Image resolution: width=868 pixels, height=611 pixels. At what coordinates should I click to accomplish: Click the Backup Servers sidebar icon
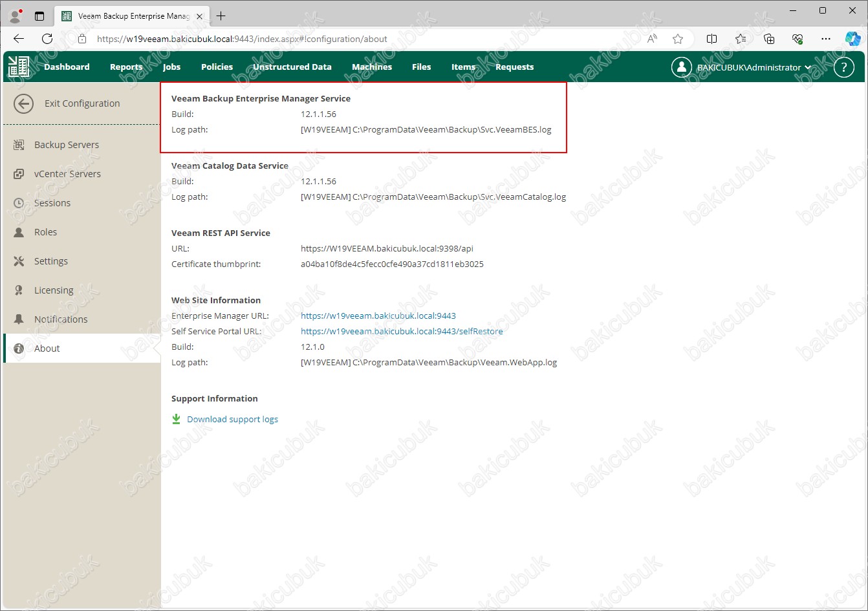tap(19, 145)
